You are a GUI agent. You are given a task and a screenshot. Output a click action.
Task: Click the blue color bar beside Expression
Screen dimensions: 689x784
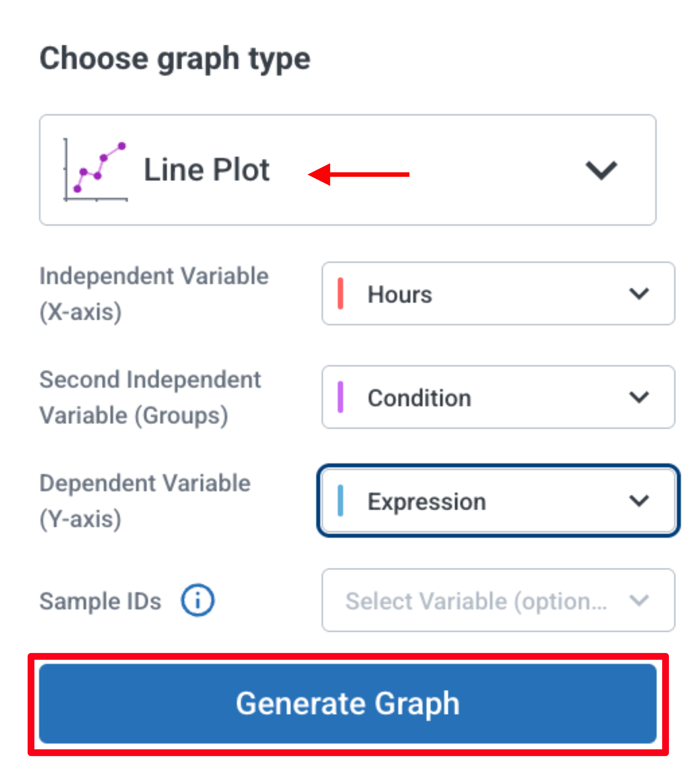(x=340, y=501)
